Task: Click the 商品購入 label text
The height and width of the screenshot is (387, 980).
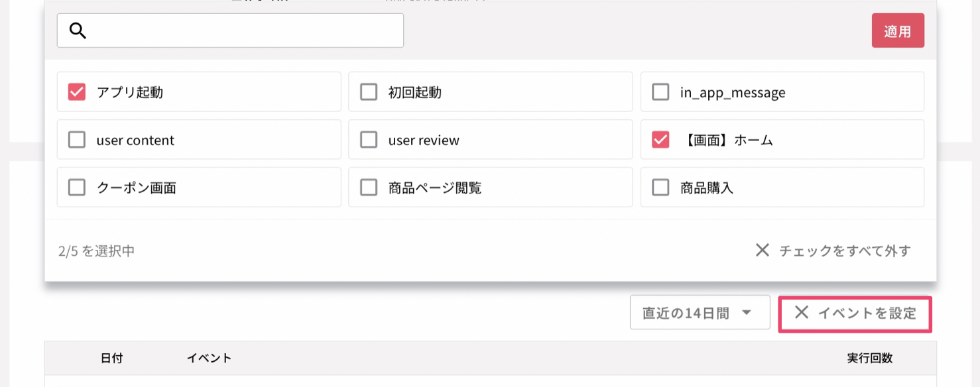Action: pos(707,188)
